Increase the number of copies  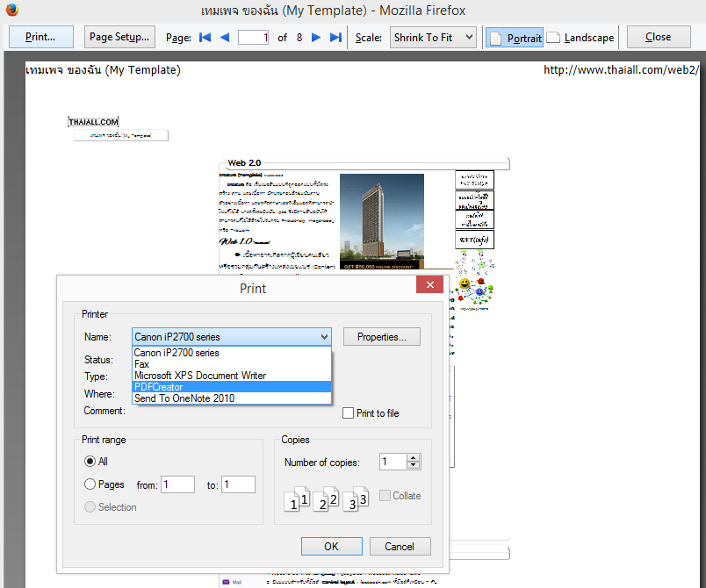click(x=414, y=457)
